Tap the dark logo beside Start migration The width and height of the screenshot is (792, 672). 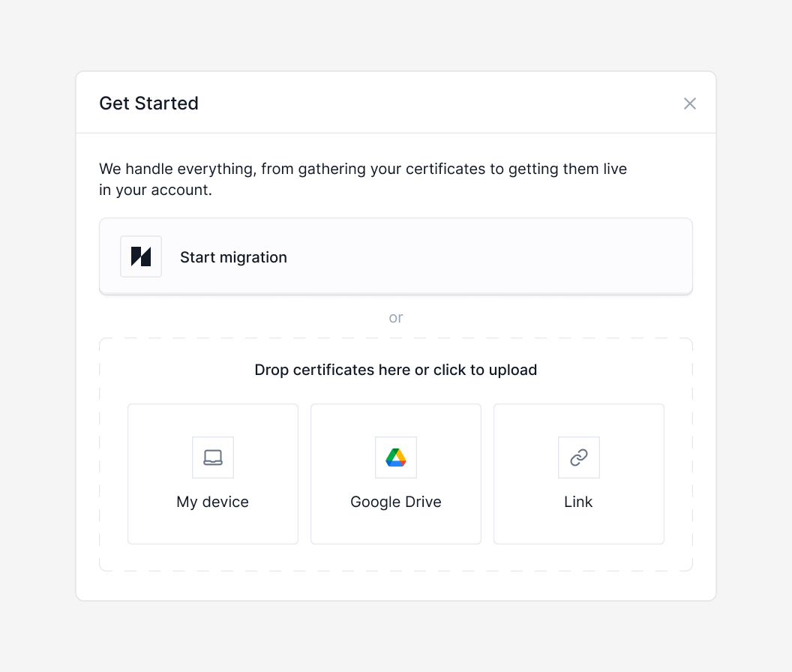(141, 256)
